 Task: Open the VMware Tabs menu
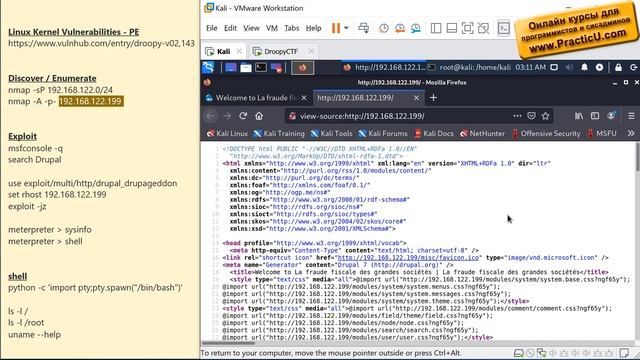(x=291, y=28)
